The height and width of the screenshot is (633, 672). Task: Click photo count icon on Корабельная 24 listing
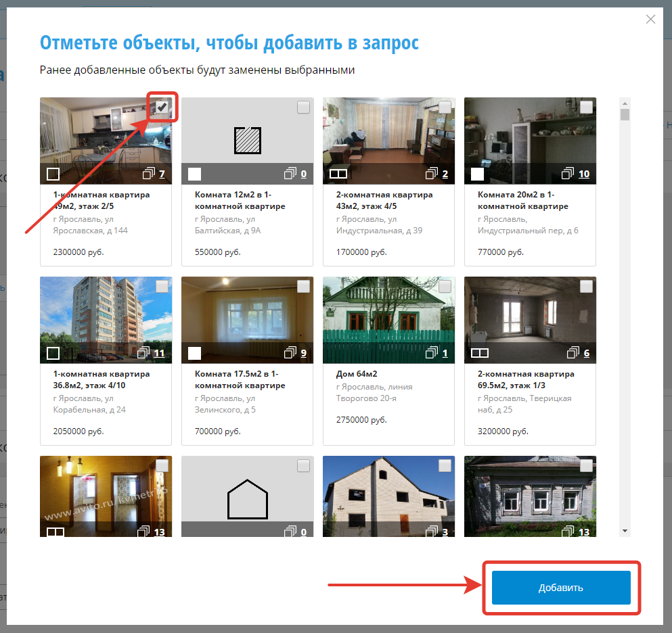pyautogui.click(x=143, y=353)
